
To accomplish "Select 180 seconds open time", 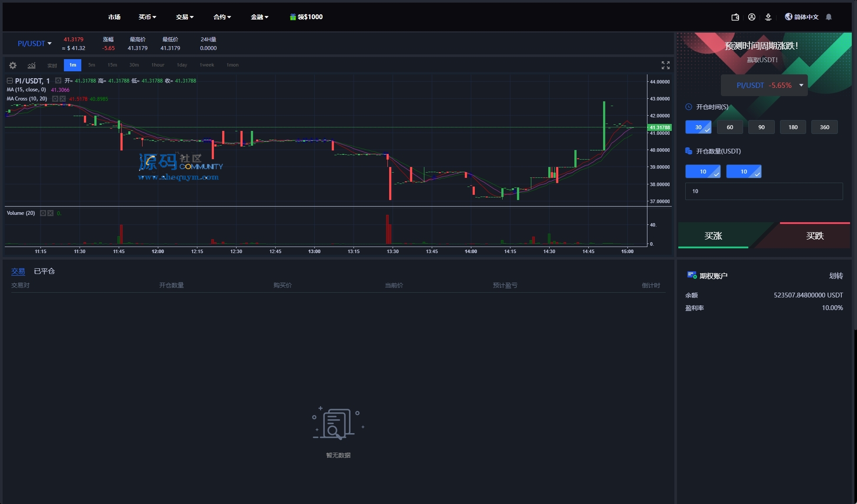I will [x=793, y=127].
